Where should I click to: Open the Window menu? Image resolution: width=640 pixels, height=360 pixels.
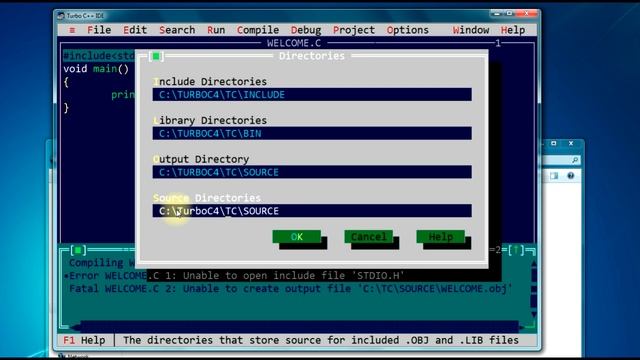(471, 30)
